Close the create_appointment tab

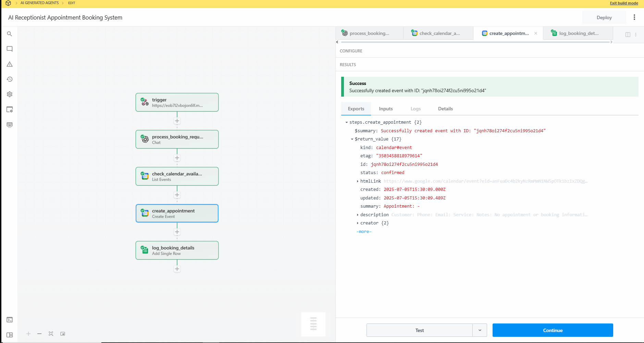tap(536, 33)
